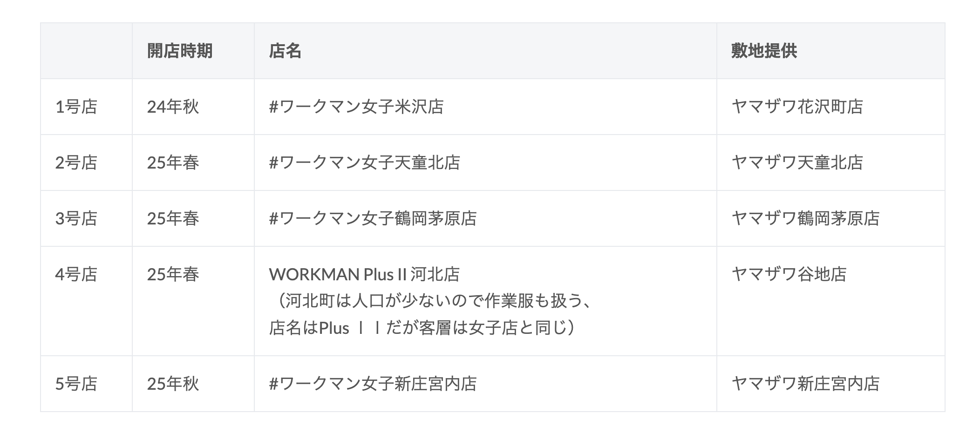Screen dimensions: 980x447
Task: Select the 5号店 row label
Action: 76,384
